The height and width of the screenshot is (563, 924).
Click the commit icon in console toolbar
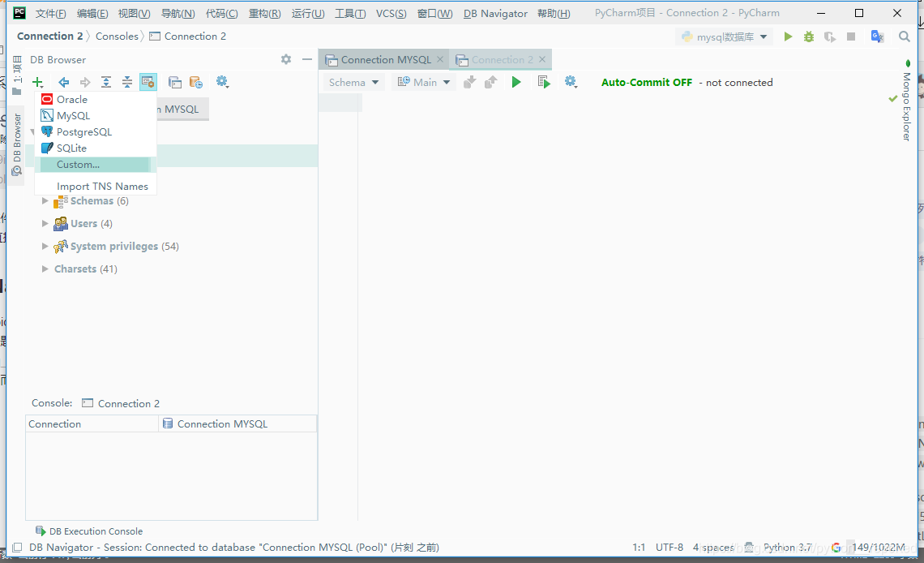tap(469, 83)
